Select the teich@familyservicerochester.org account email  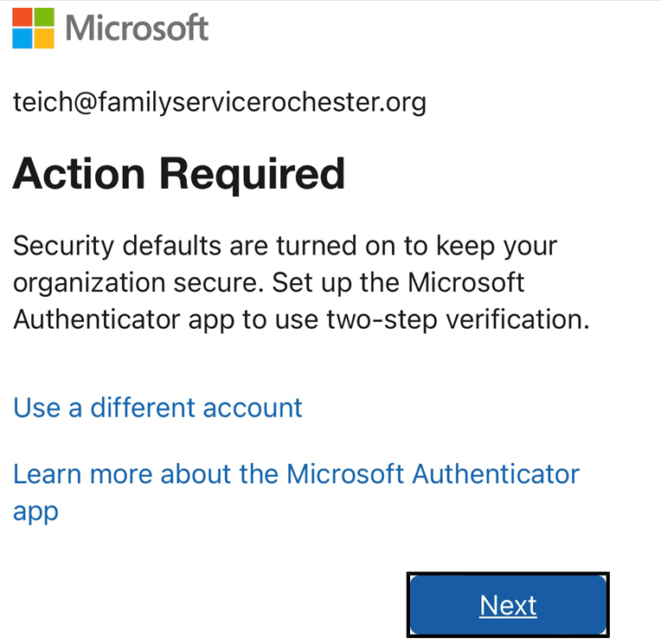point(220,103)
